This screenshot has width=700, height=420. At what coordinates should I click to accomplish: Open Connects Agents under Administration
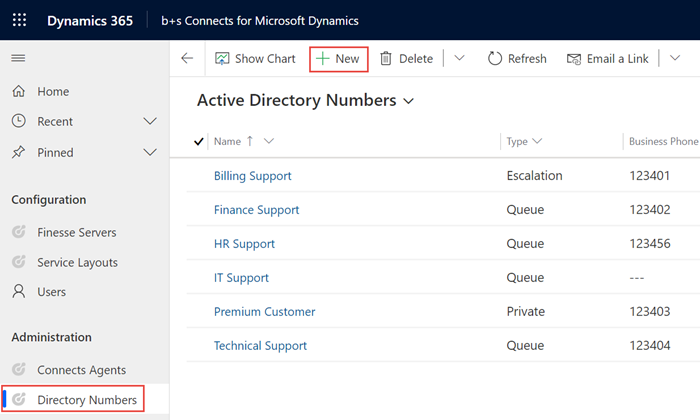[82, 370]
